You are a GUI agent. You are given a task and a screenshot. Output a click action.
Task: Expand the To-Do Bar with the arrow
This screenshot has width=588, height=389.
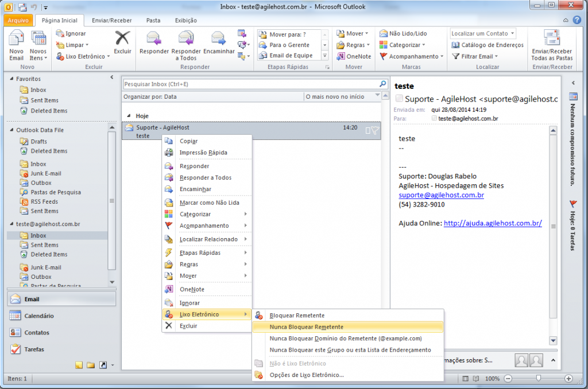pyautogui.click(x=573, y=83)
